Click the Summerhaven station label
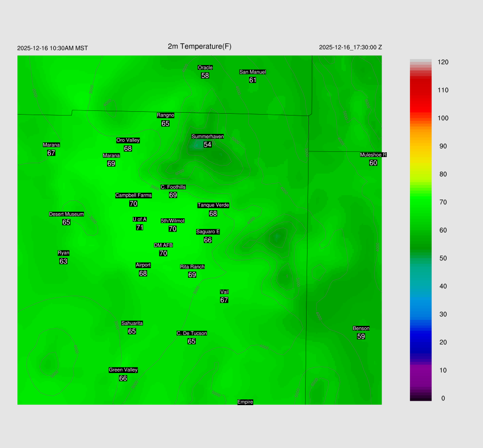This screenshot has width=483, height=448. (208, 136)
